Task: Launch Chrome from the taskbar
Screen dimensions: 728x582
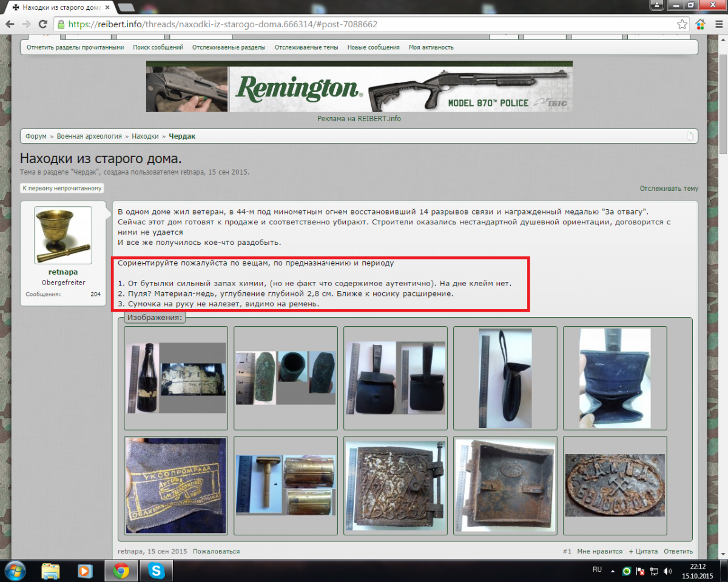Action: 121,571
